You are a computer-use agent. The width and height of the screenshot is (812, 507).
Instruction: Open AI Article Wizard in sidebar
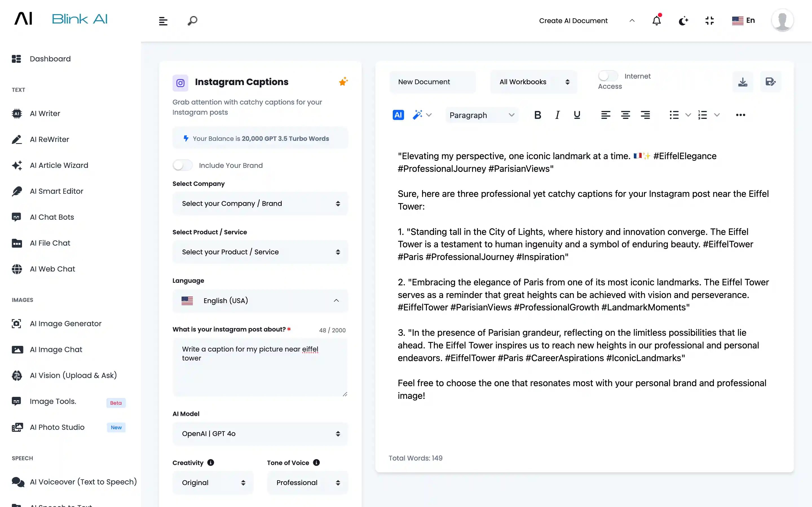59,165
